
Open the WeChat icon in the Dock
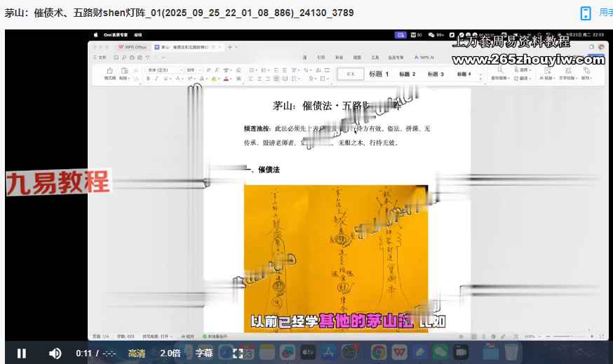(440, 352)
